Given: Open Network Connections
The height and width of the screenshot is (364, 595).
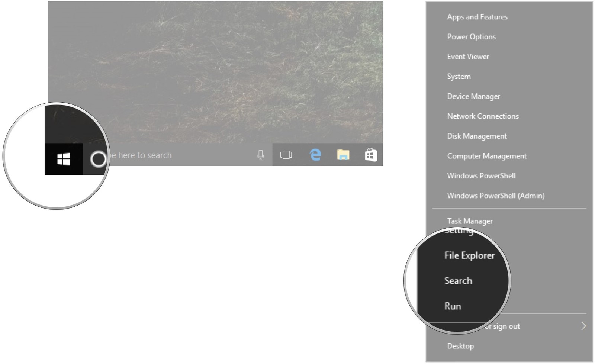Looking at the screenshot, I should click(482, 116).
